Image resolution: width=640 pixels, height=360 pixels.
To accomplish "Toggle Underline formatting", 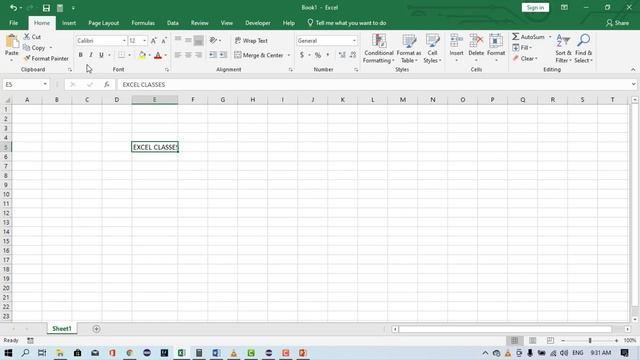I will coord(101,55).
